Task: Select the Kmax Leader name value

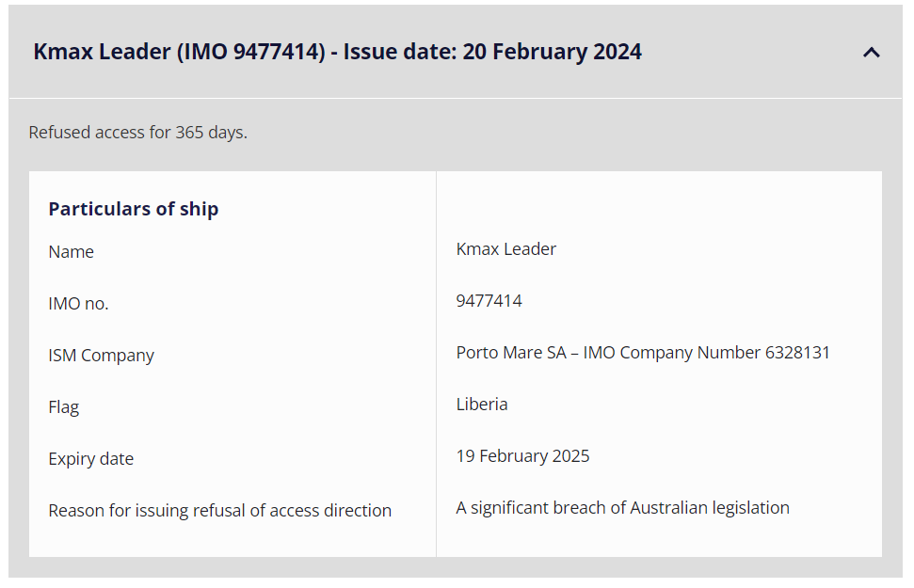Action: tap(506, 249)
